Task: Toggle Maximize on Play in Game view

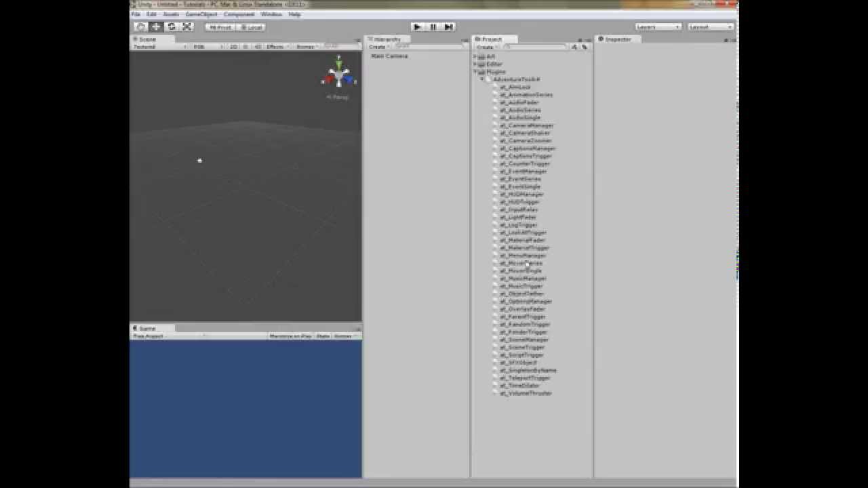Action: point(290,335)
